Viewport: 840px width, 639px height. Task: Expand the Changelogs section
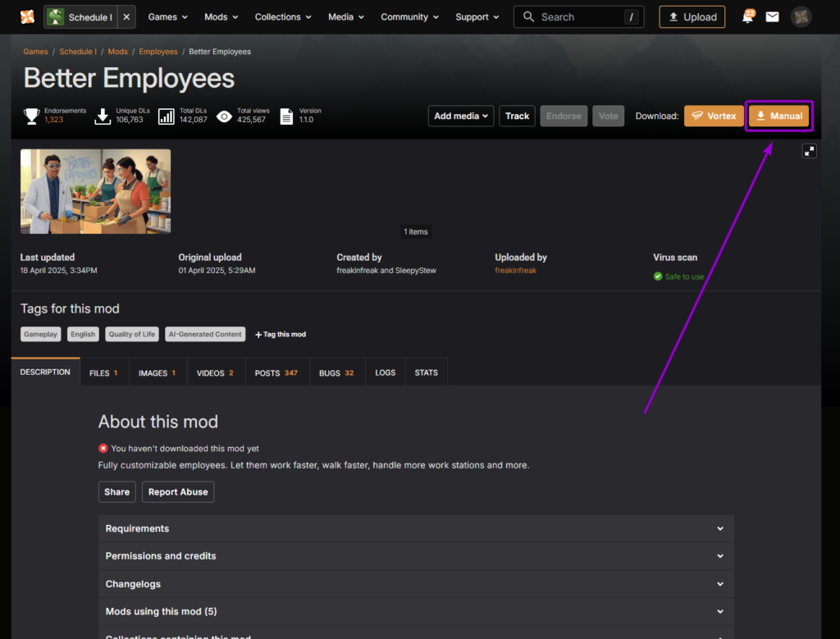[416, 584]
